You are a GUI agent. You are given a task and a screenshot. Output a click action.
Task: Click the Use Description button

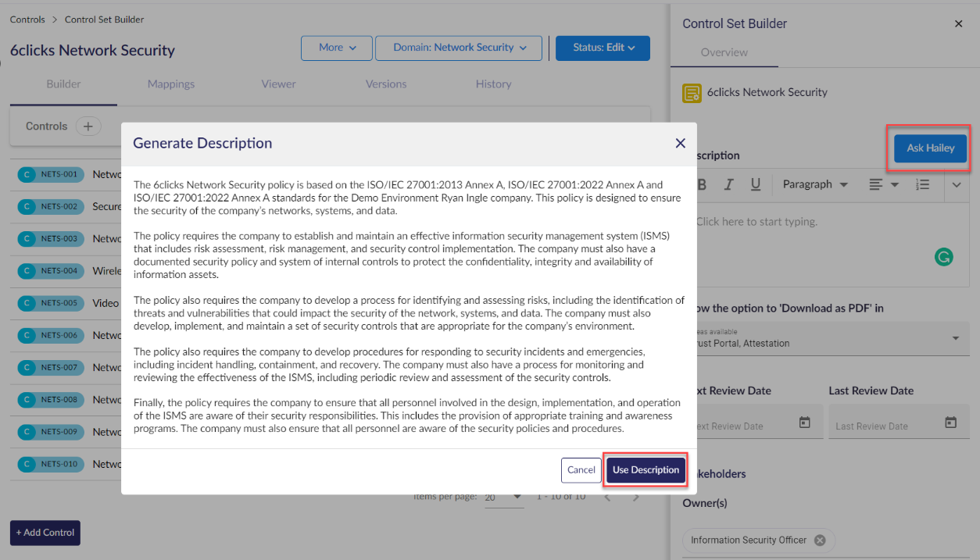(x=646, y=470)
